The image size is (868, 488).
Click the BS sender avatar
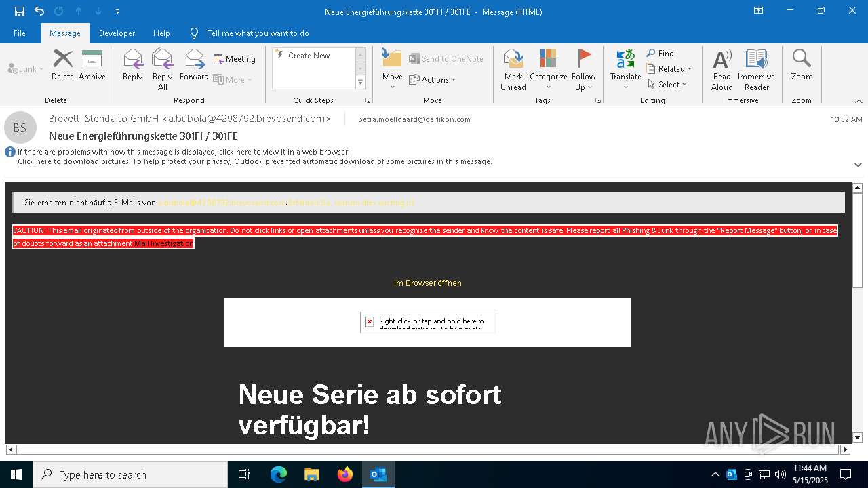click(x=20, y=127)
